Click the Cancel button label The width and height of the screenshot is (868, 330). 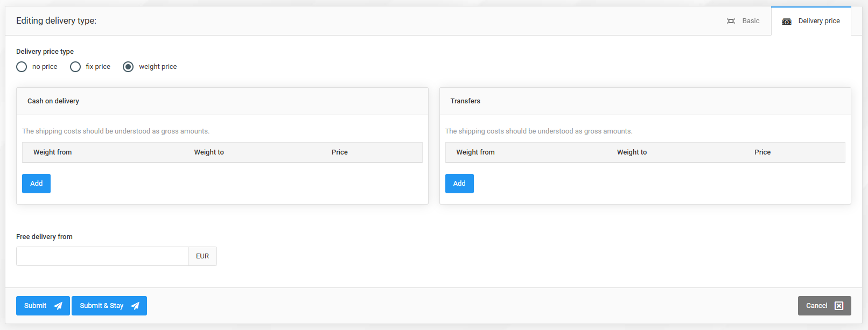pos(816,306)
